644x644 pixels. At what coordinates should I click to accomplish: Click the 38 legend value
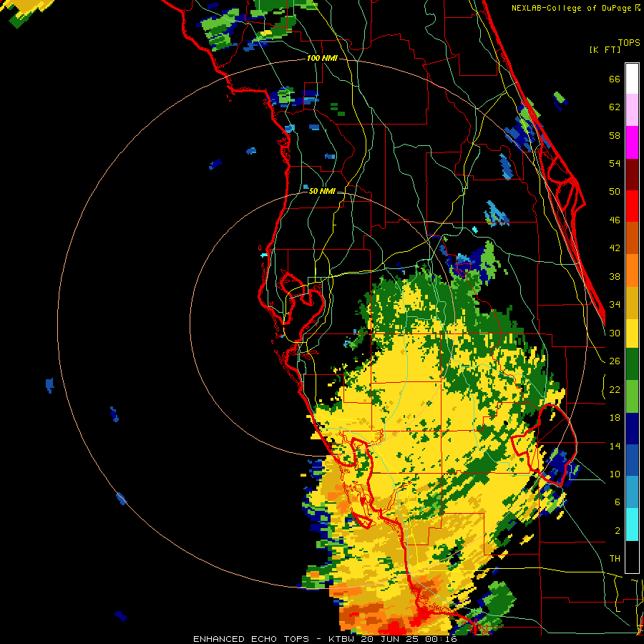(x=615, y=276)
